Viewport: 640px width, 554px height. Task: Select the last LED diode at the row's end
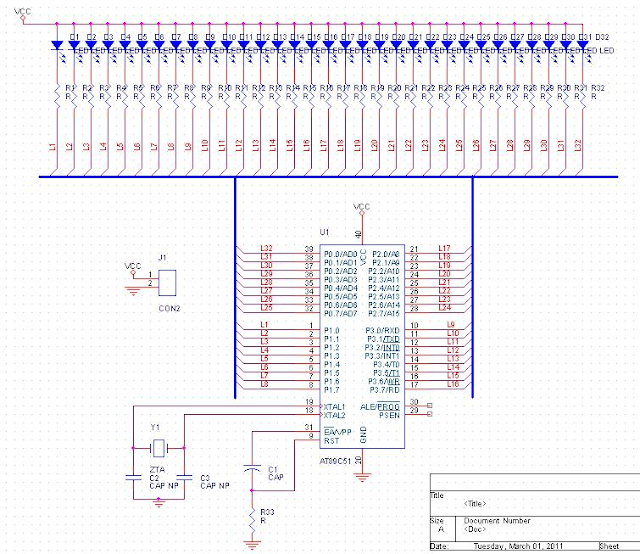582,45
